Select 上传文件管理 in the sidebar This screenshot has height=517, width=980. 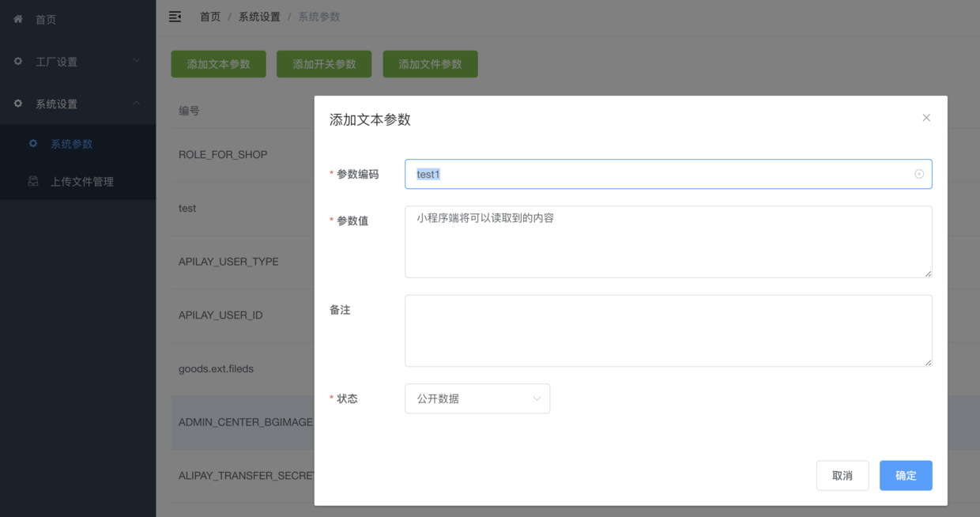point(77,181)
